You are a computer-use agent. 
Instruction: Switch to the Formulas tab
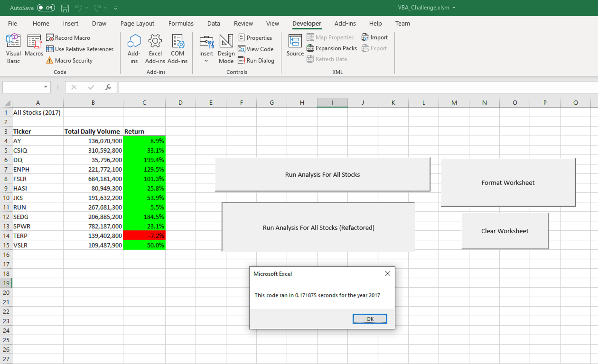181,23
